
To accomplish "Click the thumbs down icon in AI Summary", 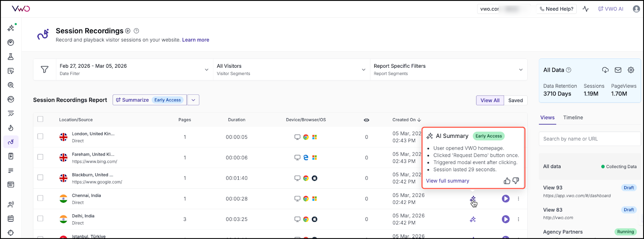I will (516, 181).
